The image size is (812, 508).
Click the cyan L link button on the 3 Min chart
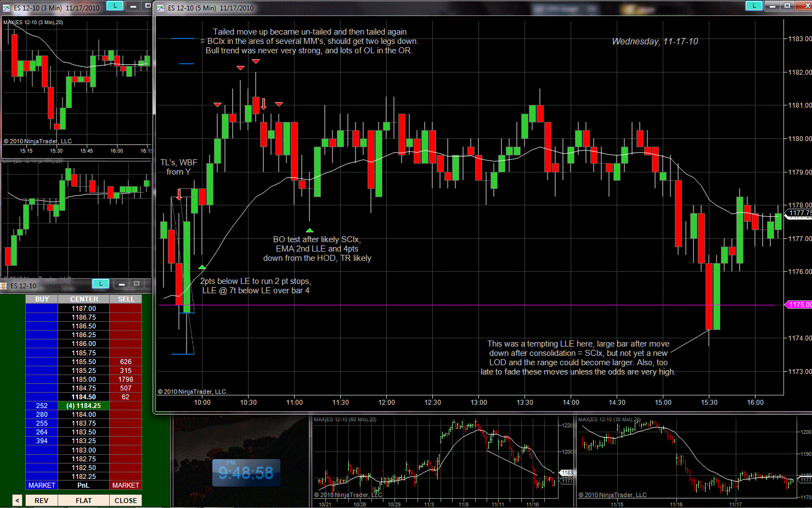(115, 5)
